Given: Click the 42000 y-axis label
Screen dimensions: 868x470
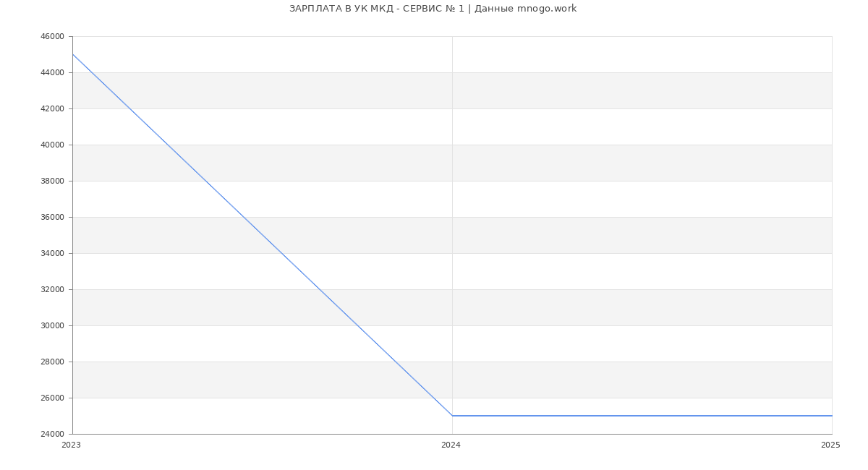Looking at the screenshot, I should (x=54, y=109).
